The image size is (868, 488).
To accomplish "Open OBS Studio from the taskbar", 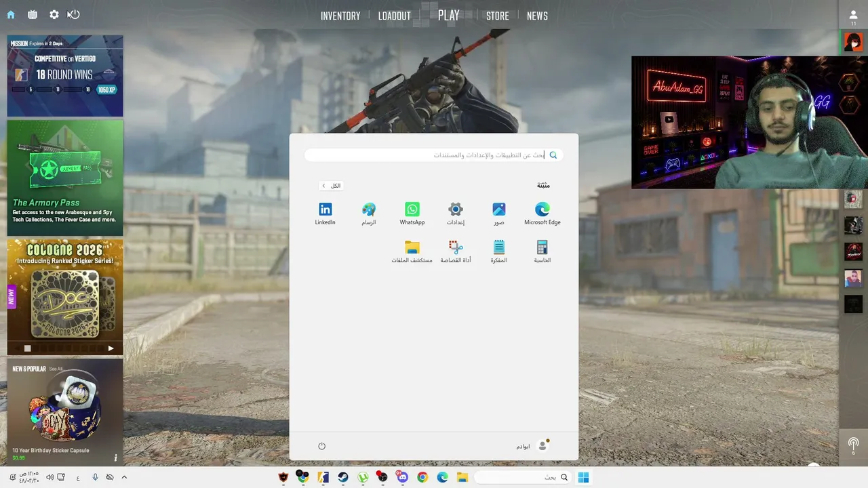I will click(382, 477).
